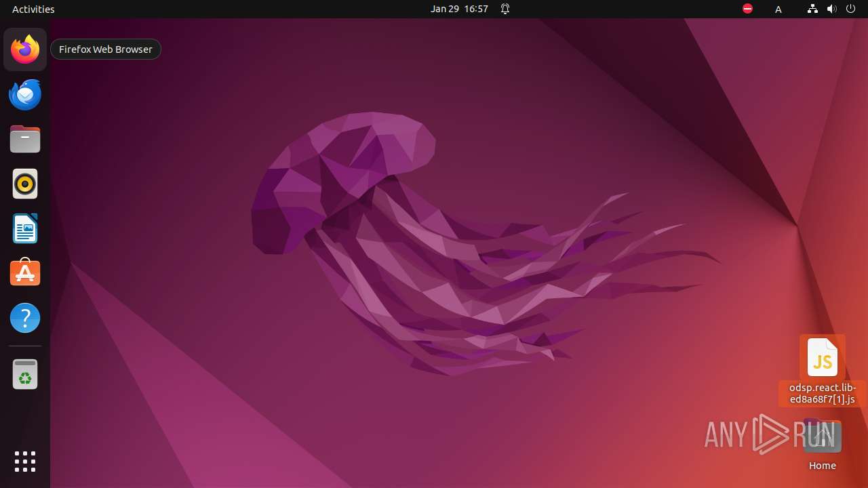Image resolution: width=868 pixels, height=488 pixels.
Task: Click the odsp.react.lib-ed8a68f7[1].js filename label
Action: [x=823, y=394]
